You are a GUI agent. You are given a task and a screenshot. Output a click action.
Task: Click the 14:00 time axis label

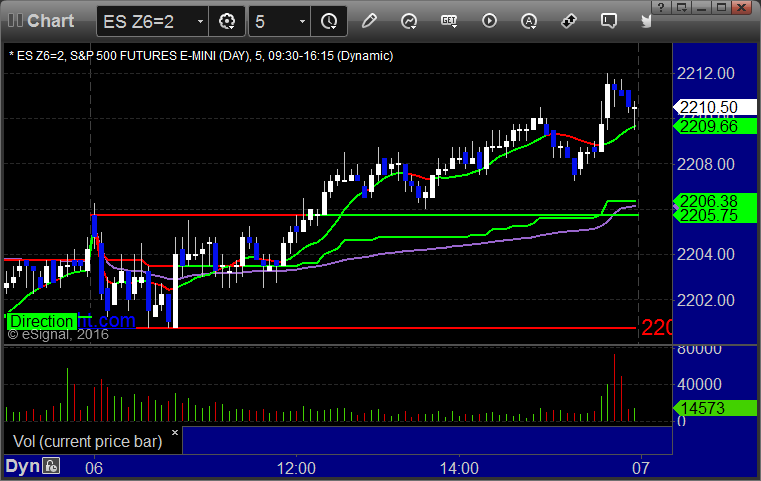(x=459, y=468)
